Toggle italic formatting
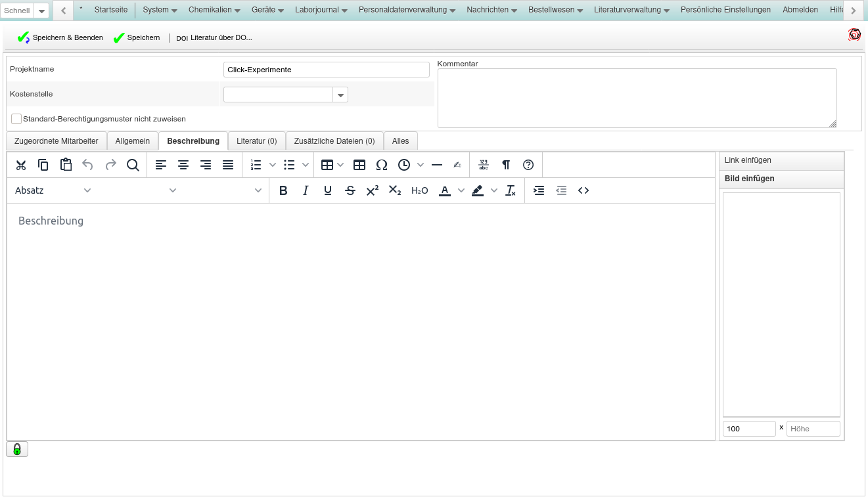 tap(306, 190)
